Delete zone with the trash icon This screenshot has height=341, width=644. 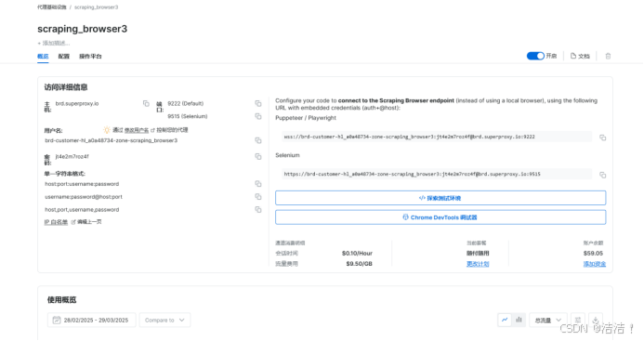pyautogui.click(x=608, y=56)
